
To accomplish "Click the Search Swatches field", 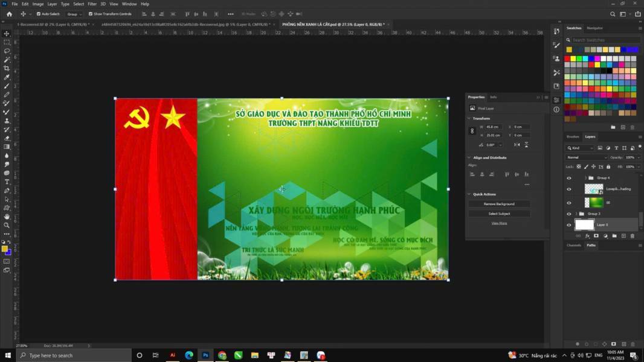I will 605,40.
